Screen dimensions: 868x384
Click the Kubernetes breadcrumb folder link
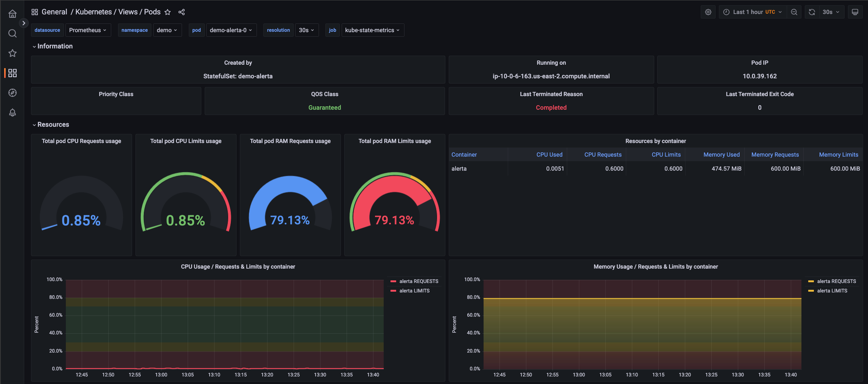click(x=93, y=12)
